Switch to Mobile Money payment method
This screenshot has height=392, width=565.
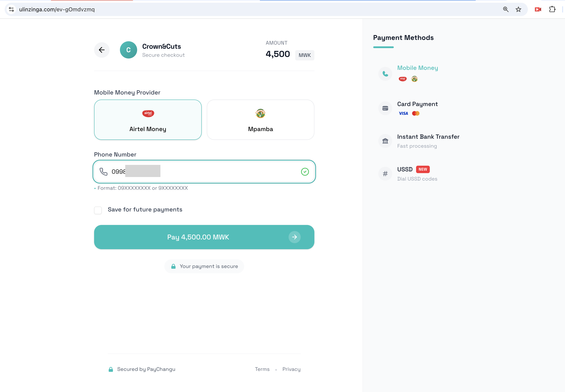(x=417, y=68)
